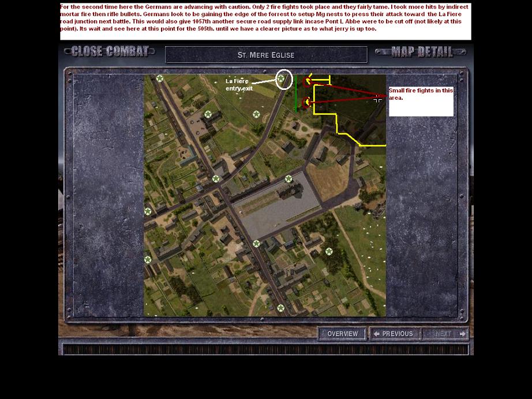
Task: Click the greyed-out NEXT button
Action: pyautogui.click(x=445, y=334)
